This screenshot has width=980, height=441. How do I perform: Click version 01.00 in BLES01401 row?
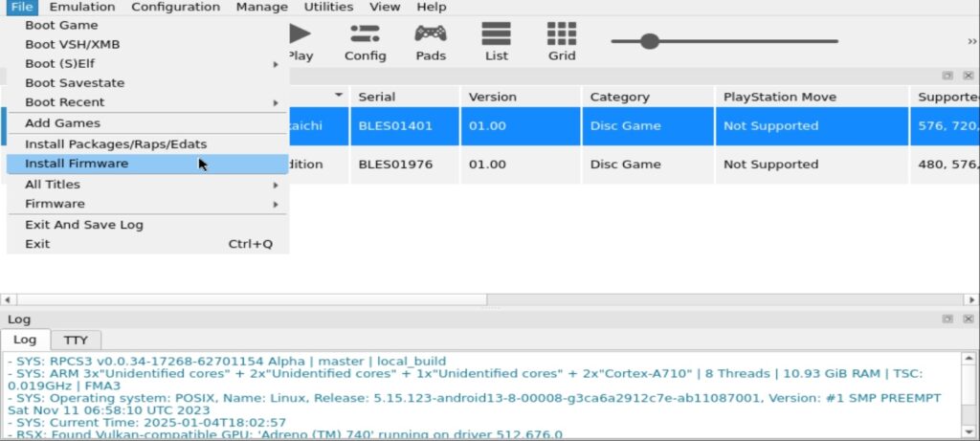tap(521, 126)
